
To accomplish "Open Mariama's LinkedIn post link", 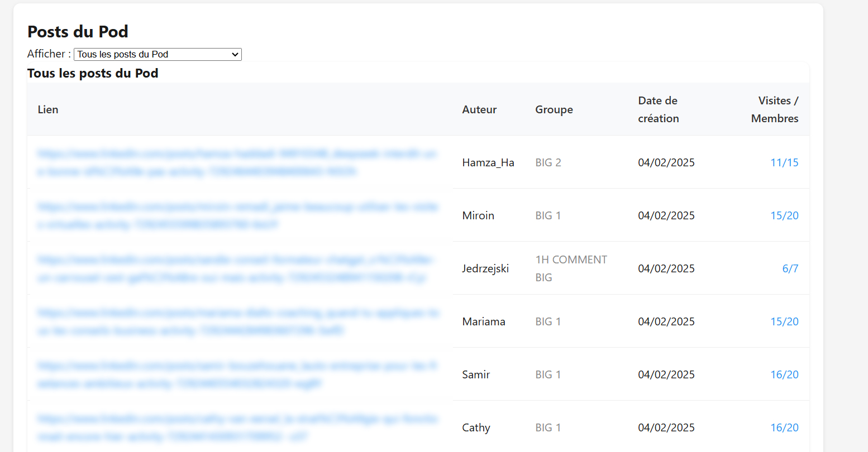I will [x=237, y=321].
